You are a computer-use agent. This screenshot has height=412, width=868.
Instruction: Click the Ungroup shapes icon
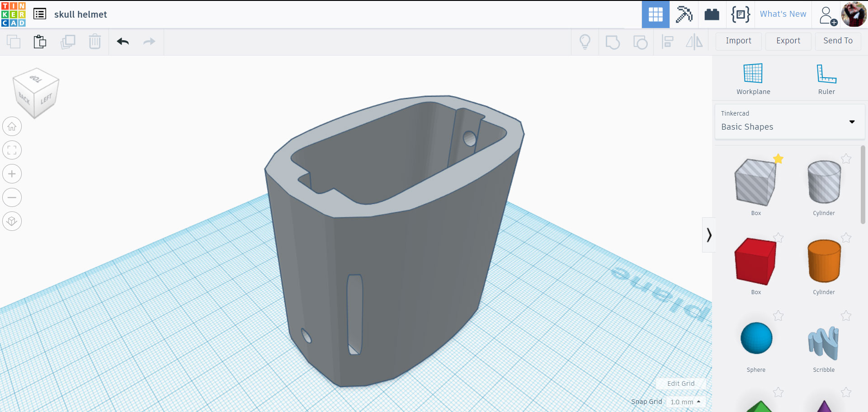point(640,42)
